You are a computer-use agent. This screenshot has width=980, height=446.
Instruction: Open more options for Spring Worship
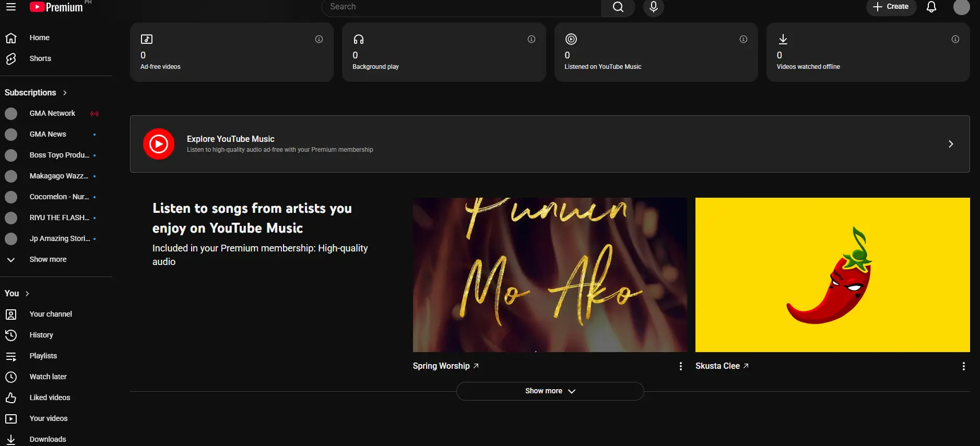(681, 366)
